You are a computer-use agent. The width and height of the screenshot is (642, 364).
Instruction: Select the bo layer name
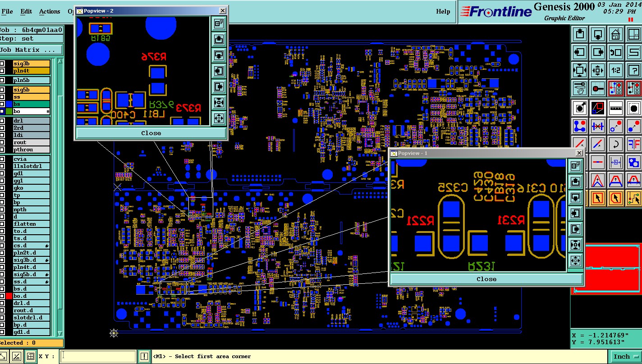coord(31,111)
